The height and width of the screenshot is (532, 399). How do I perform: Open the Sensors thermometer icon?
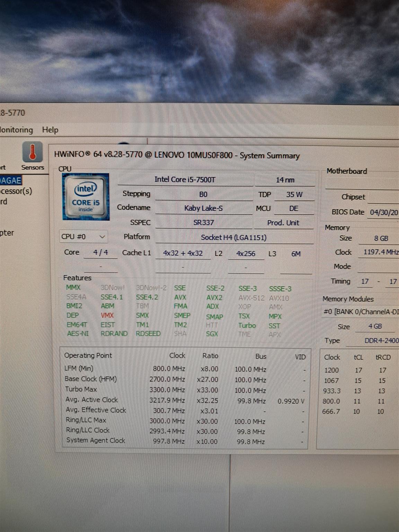coord(33,153)
